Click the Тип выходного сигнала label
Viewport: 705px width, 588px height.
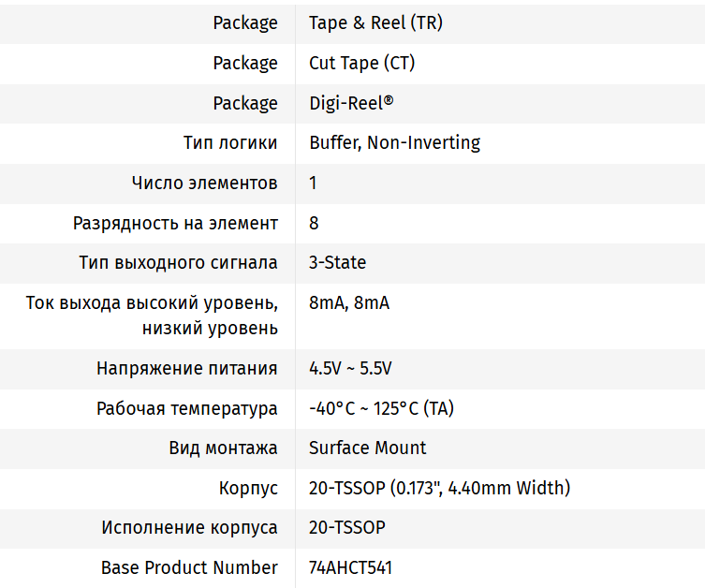[178, 262]
